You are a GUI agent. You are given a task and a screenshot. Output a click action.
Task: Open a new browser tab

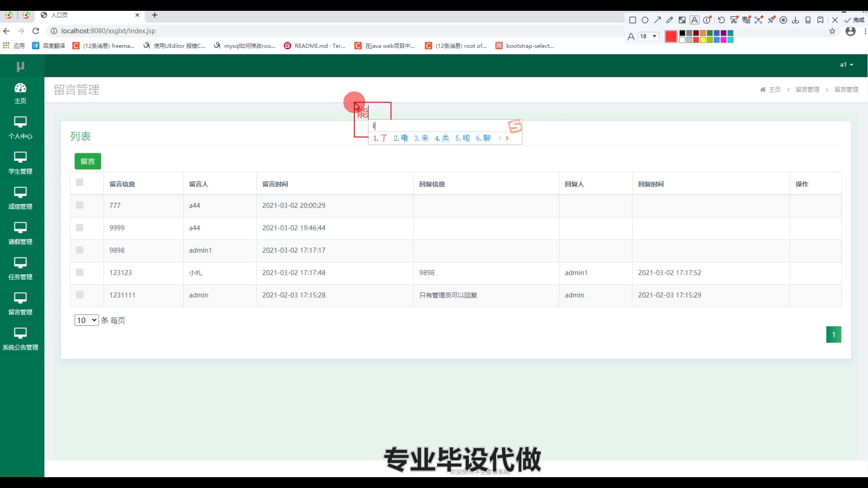(x=155, y=15)
